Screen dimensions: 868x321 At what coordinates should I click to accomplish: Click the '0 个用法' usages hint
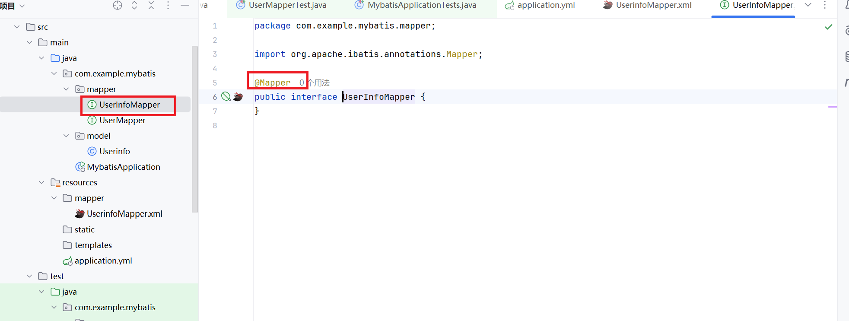[x=314, y=83]
